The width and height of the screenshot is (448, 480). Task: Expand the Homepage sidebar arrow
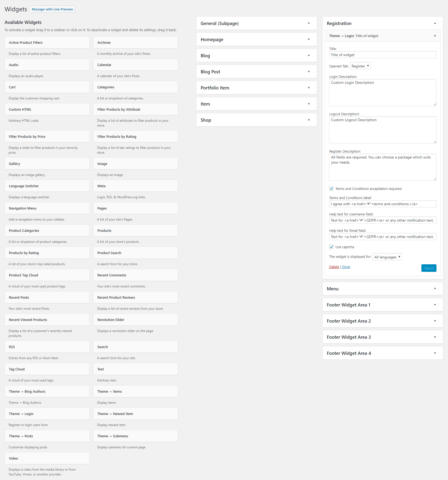click(309, 39)
